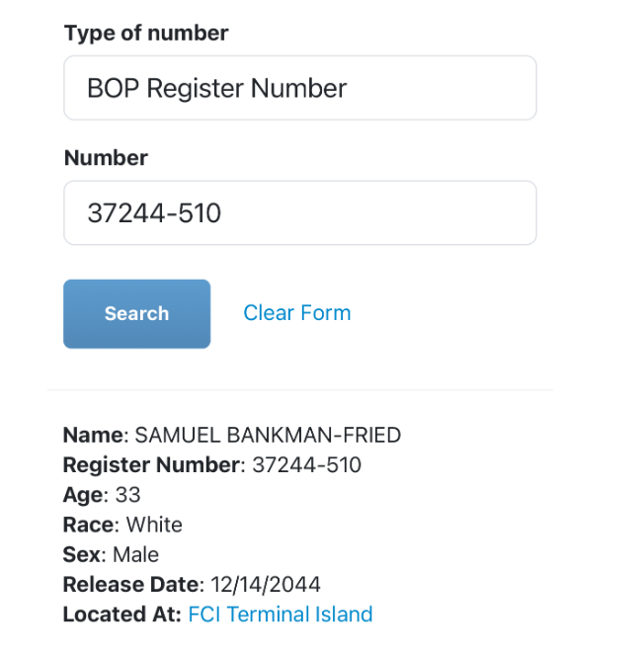Click the 37244-510 value in results

tap(307, 464)
